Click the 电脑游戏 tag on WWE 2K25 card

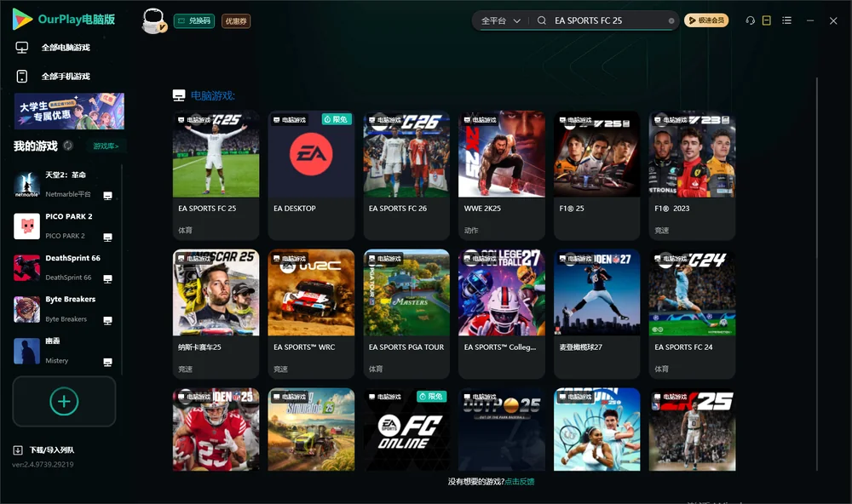pos(480,119)
